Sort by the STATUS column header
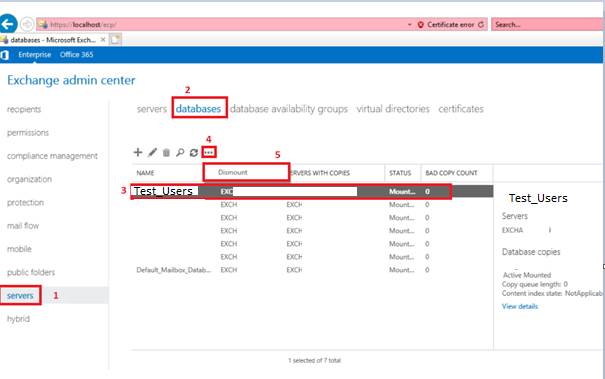The image size is (605, 379). [x=400, y=173]
